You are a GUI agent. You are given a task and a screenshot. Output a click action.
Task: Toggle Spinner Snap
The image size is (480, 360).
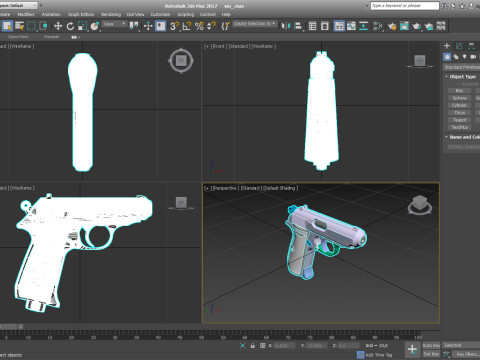(211, 26)
